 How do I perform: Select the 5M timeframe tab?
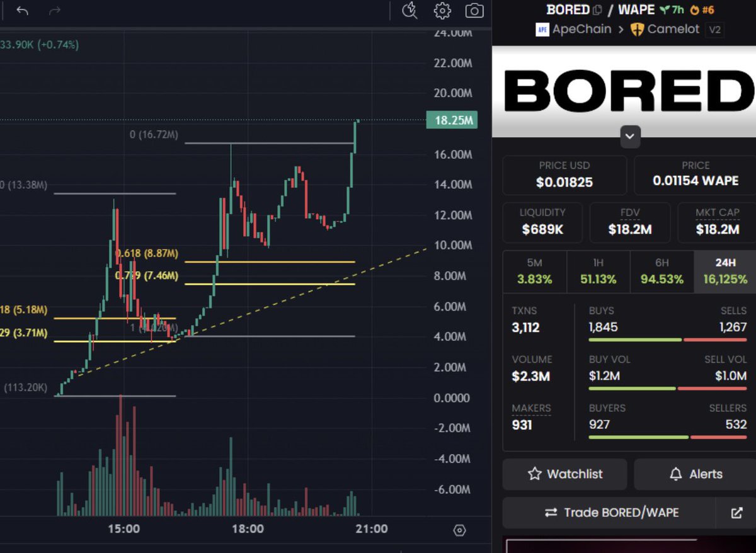click(x=535, y=271)
